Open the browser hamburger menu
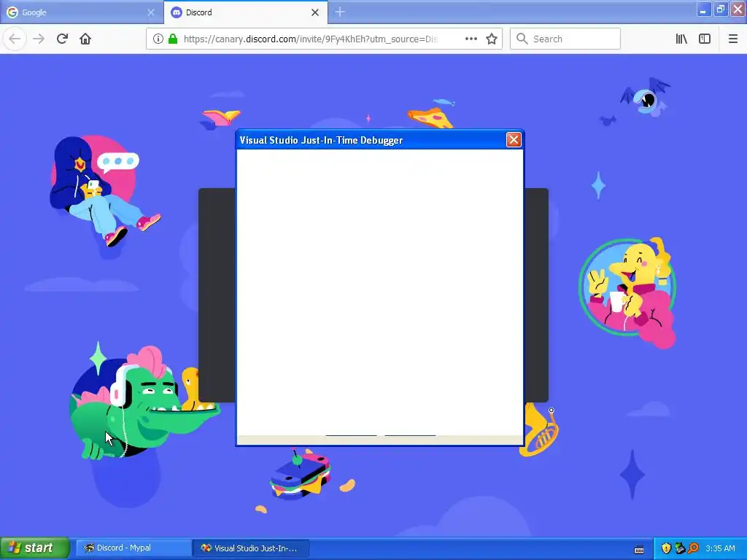Image resolution: width=747 pixels, height=560 pixels. [x=732, y=39]
